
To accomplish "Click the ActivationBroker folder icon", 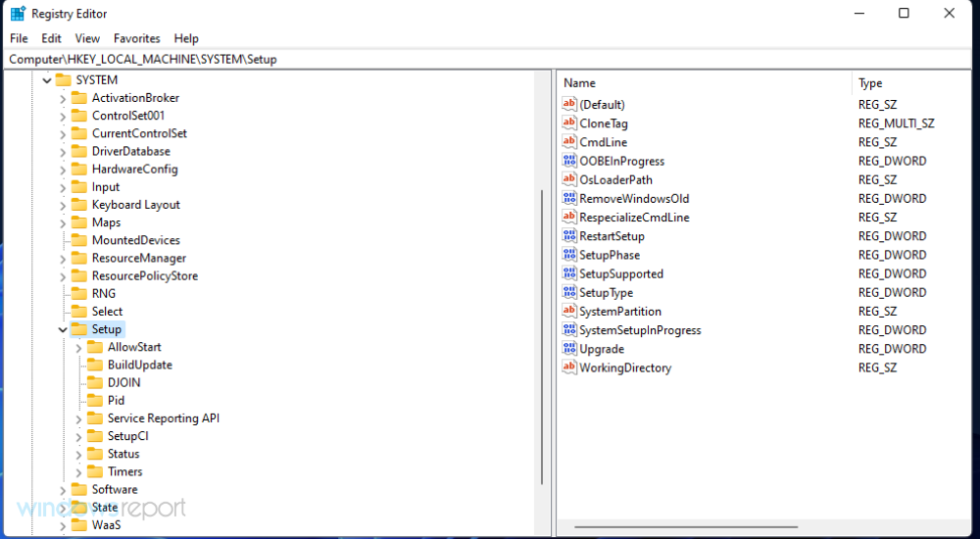I will click(78, 98).
